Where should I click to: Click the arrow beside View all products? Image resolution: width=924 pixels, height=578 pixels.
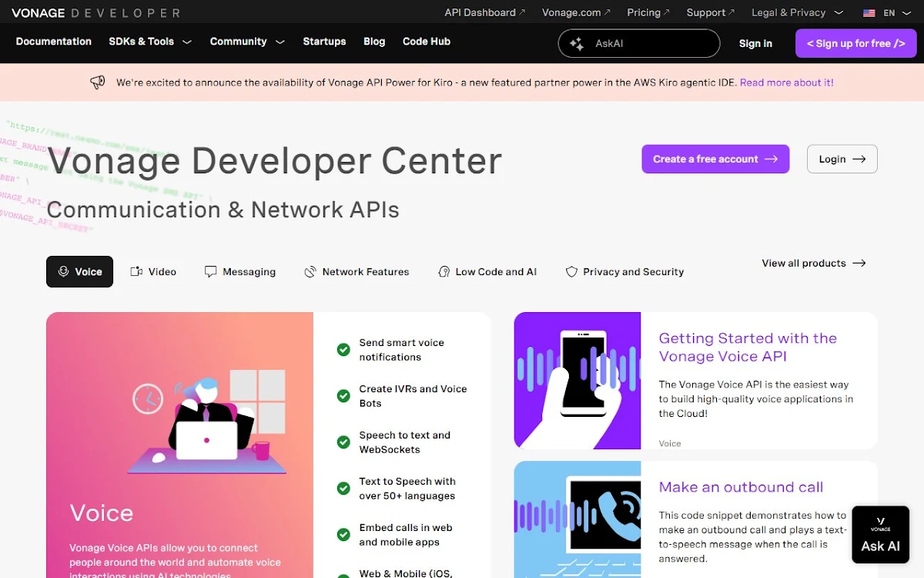coord(859,263)
